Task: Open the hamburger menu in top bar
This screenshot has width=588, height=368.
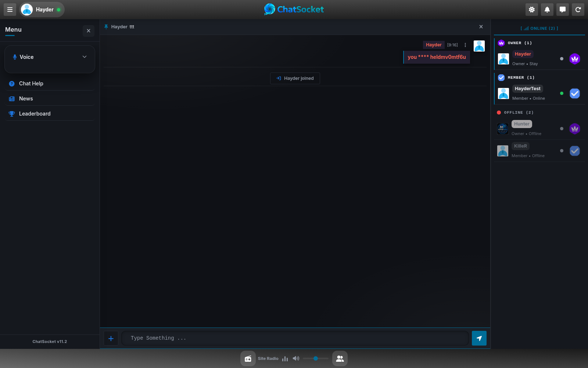Action: coord(10,10)
